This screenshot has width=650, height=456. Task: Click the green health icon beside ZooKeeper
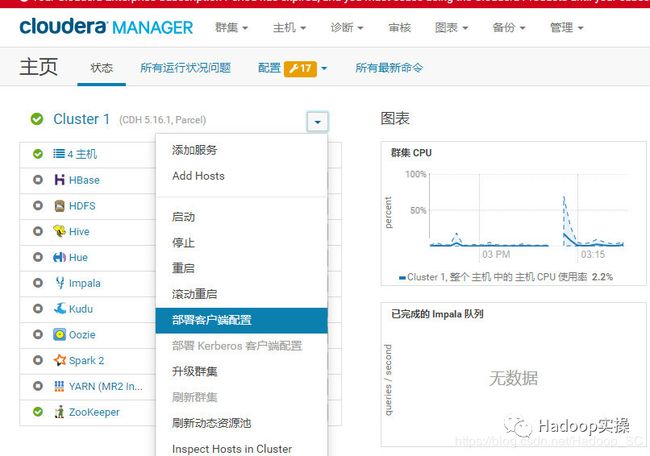38,412
